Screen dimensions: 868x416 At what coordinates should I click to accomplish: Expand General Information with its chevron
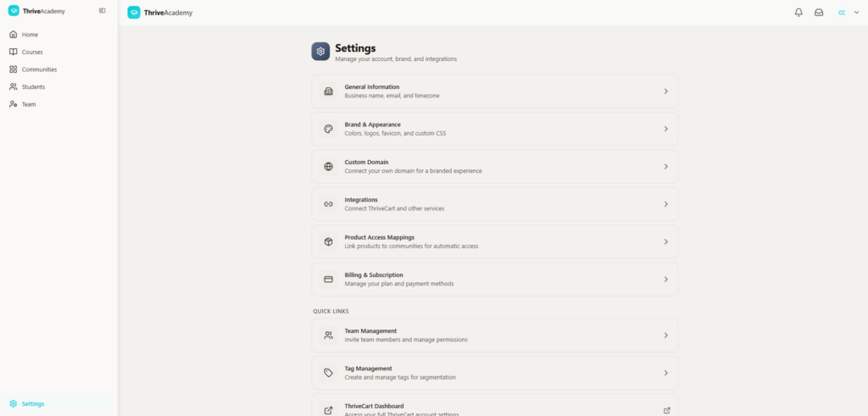665,92
